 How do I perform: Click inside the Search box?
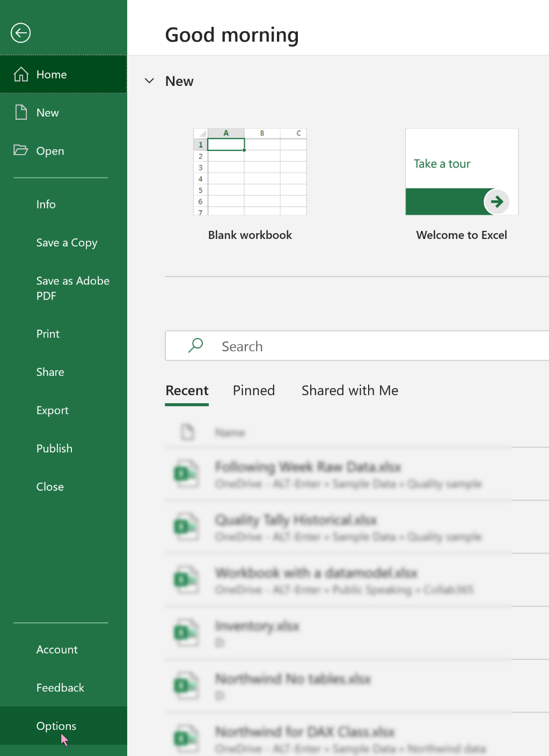click(x=357, y=346)
